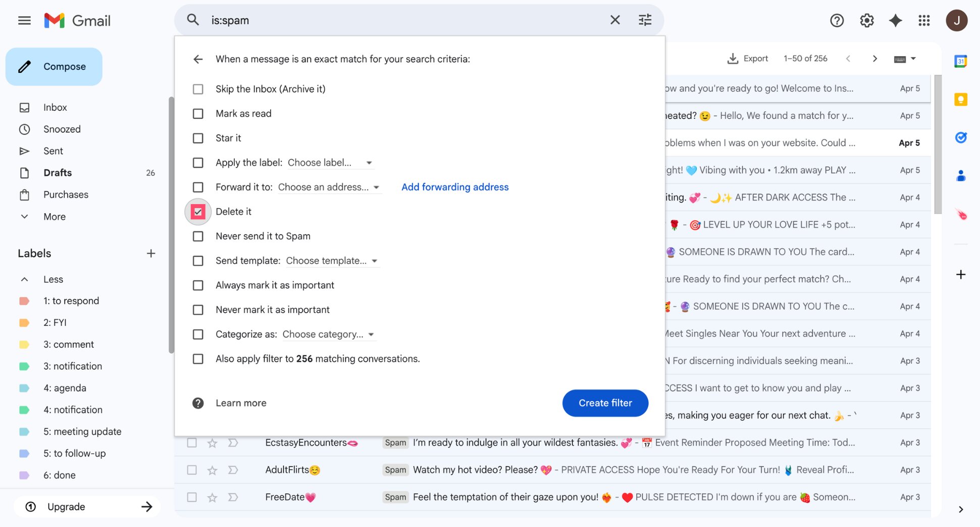Open Choose category dropdown
Screen dimensions: 980x527
pyautogui.click(x=328, y=334)
